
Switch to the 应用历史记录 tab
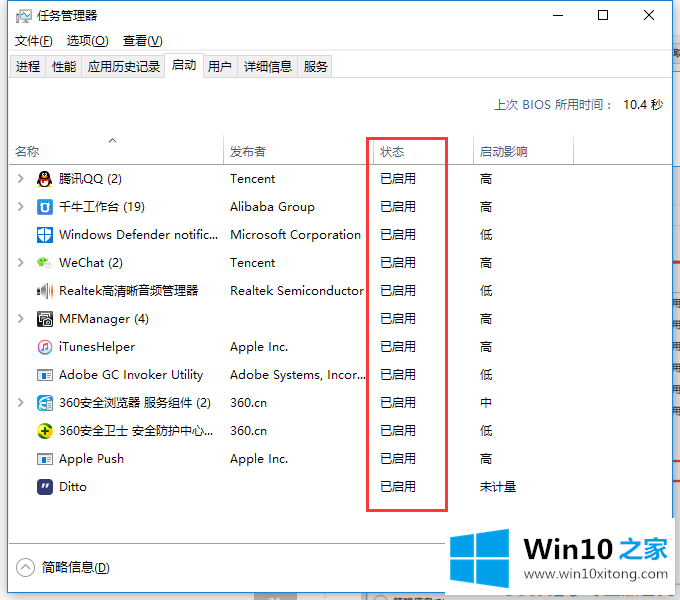pyautogui.click(x=124, y=67)
